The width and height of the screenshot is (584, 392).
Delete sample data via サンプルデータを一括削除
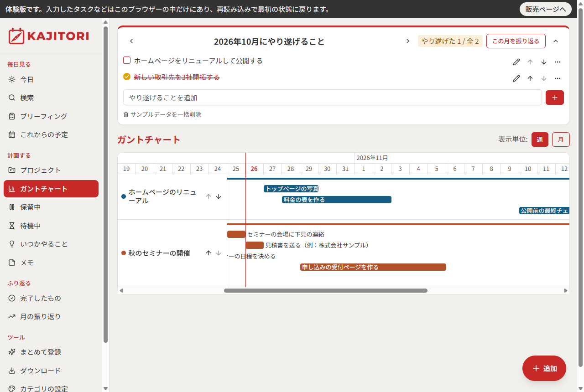point(162,114)
